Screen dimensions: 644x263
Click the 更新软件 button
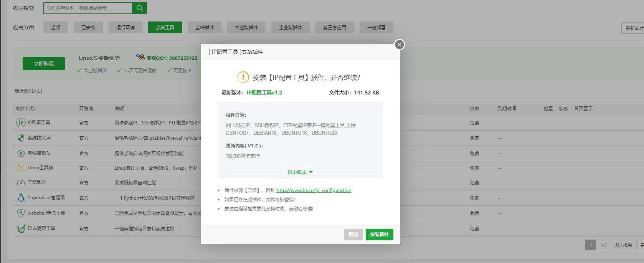[x=633, y=28]
